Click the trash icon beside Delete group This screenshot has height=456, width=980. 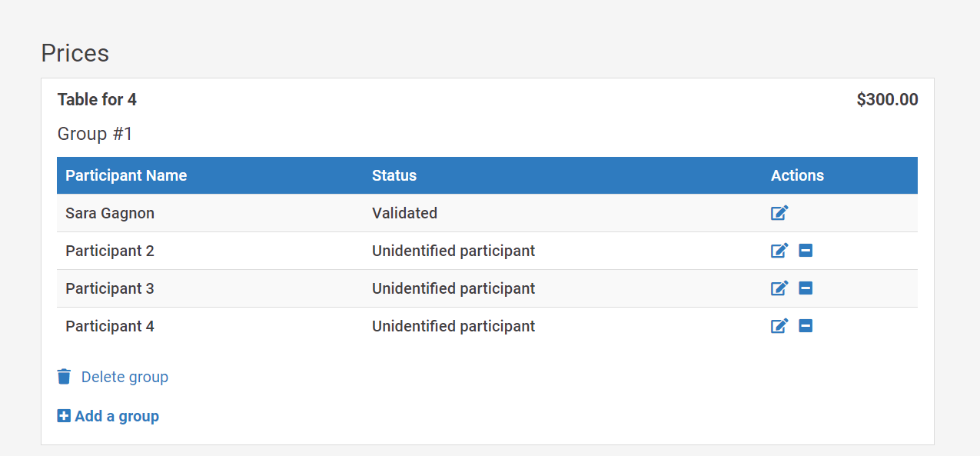(64, 377)
